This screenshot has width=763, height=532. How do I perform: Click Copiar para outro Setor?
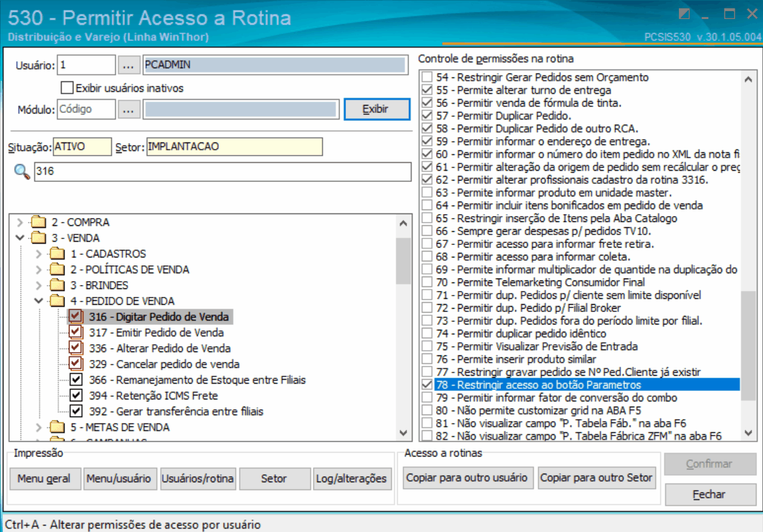[x=596, y=478]
